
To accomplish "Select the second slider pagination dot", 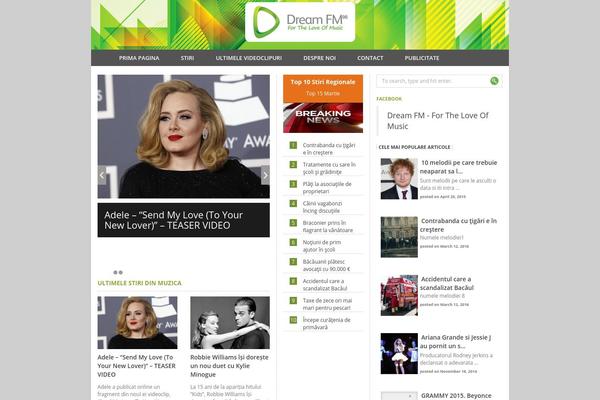I will [x=121, y=273].
